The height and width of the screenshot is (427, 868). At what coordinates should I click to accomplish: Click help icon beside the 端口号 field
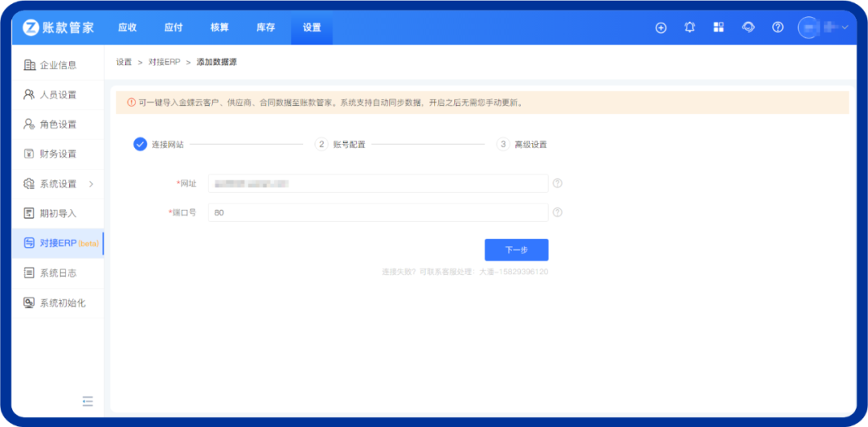coord(557,212)
